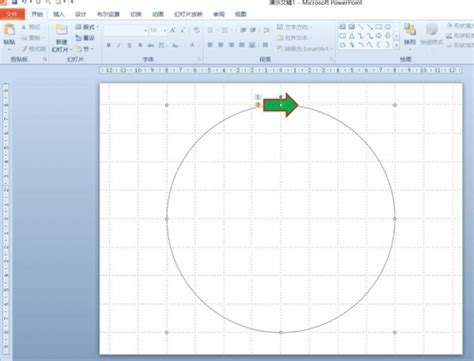Pick the oval shape in the gallery

click(x=388, y=27)
